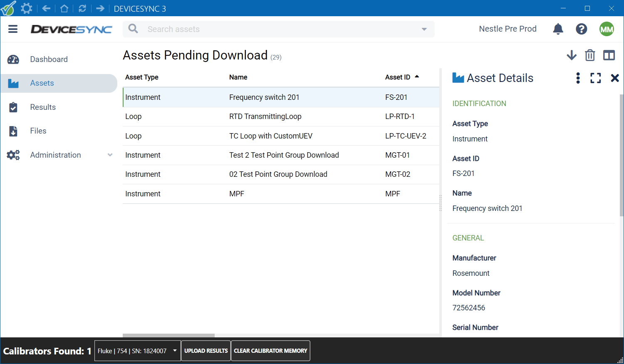Open the MM user profile avatar
This screenshot has height=364, width=624.
(x=607, y=29)
